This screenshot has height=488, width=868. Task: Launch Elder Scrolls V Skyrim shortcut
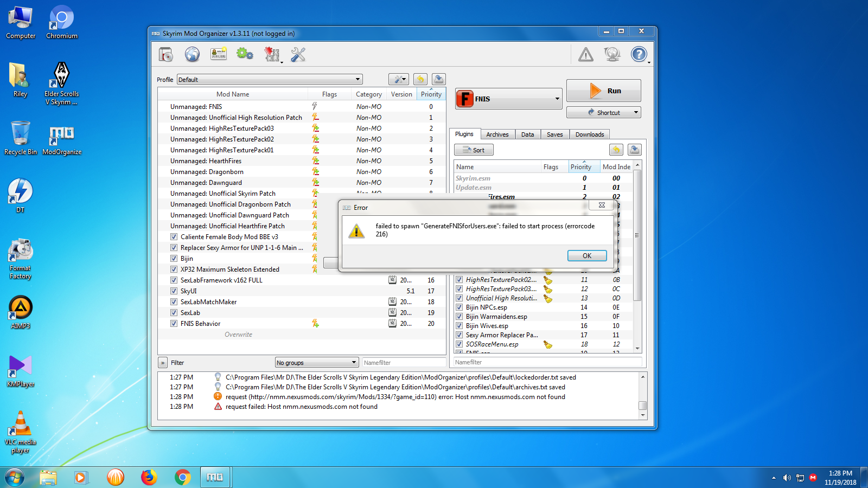[62, 83]
